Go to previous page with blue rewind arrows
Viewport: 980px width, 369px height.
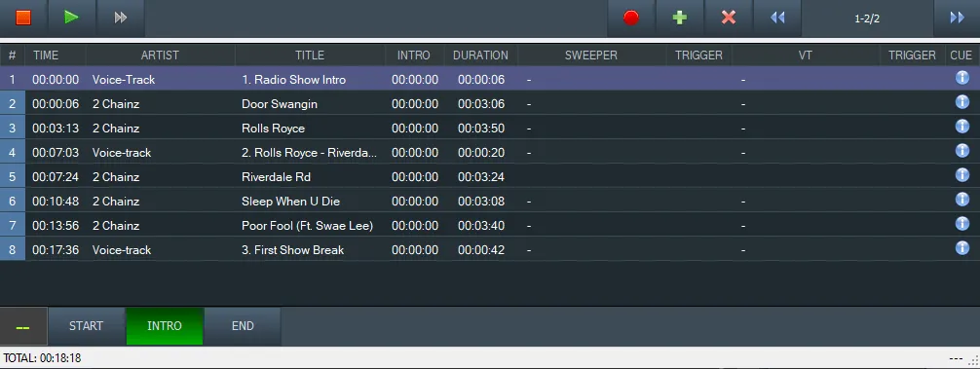click(x=777, y=18)
